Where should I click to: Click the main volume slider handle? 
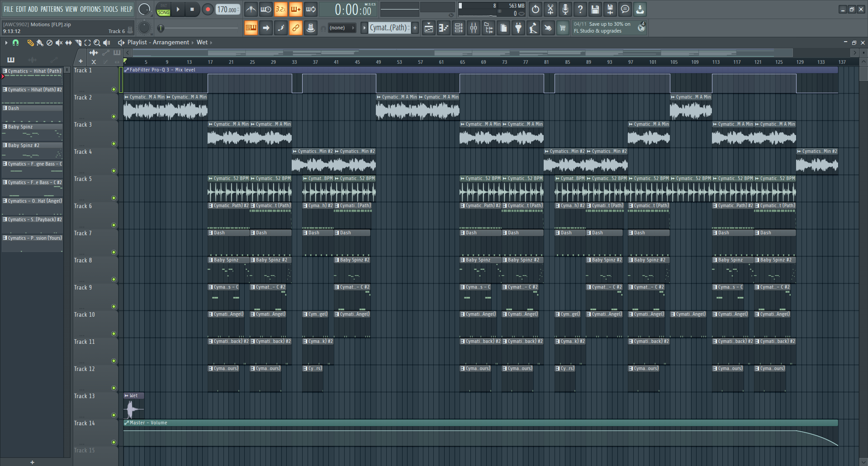[161, 28]
